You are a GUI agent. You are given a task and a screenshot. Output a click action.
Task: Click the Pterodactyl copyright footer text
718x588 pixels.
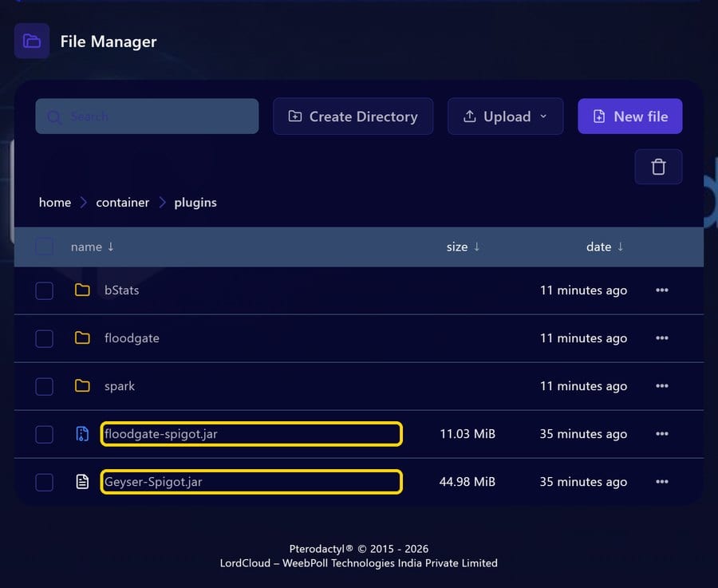pyautogui.click(x=359, y=549)
